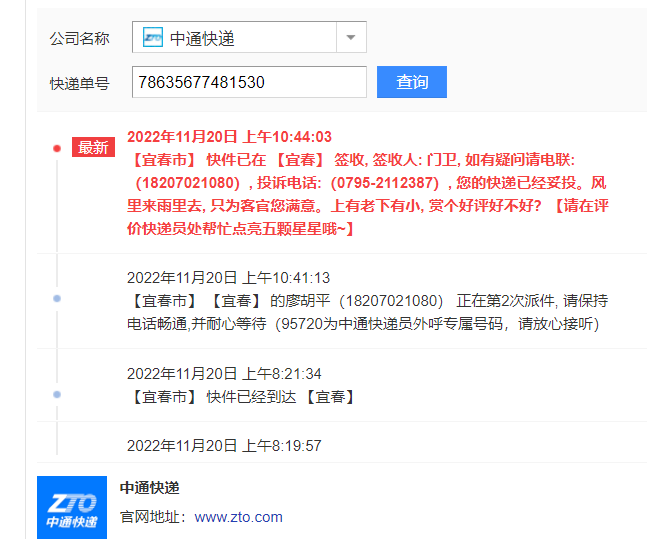Click the red 最新 badge
The width and height of the screenshot is (647, 539).
pyautogui.click(x=93, y=147)
